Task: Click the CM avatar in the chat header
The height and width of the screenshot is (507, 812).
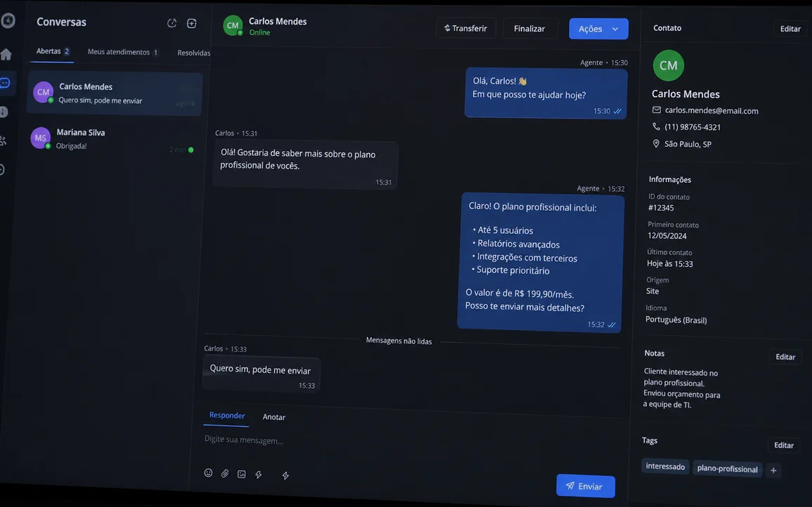Action: [x=233, y=25]
